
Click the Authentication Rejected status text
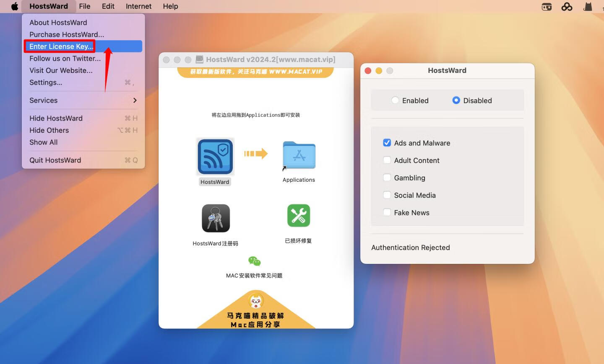[x=411, y=248]
